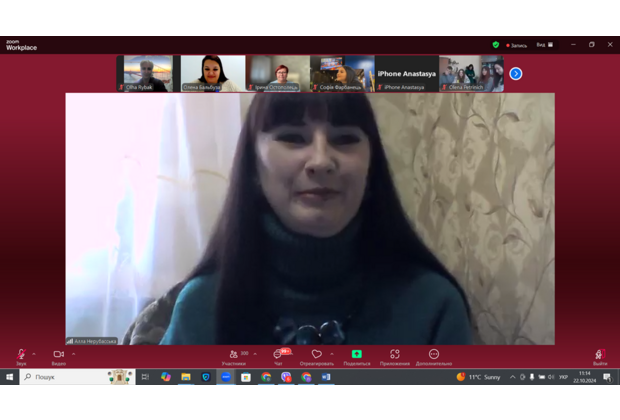Viewport: 620px width, 420px height.
Task: Select Olena Petrinich video thumbnail
Action: [x=471, y=74]
